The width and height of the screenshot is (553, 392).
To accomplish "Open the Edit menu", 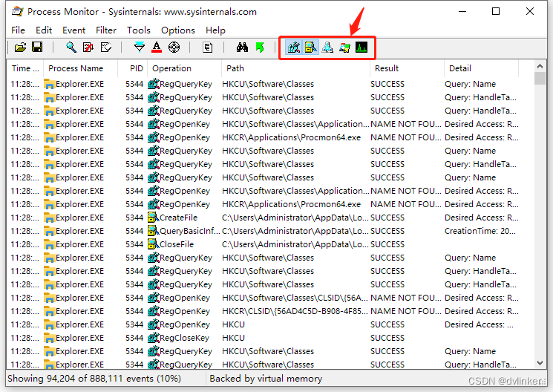I will click(x=44, y=30).
